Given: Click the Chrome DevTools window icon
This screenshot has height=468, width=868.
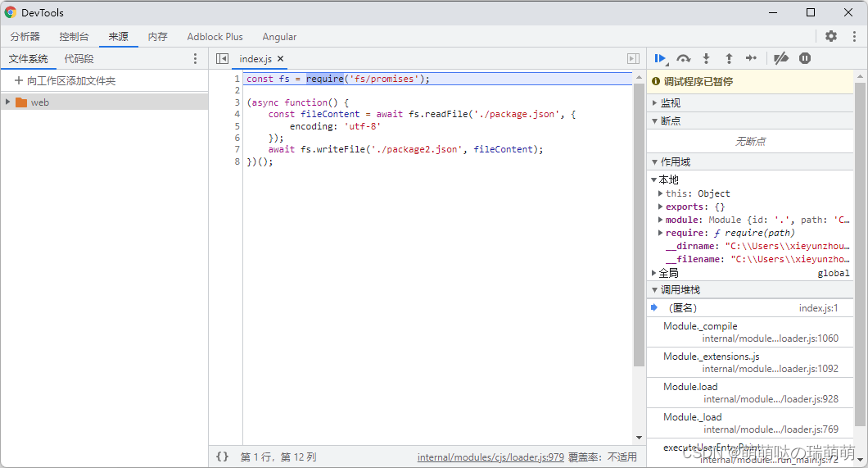Looking at the screenshot, I should [11, 12].
